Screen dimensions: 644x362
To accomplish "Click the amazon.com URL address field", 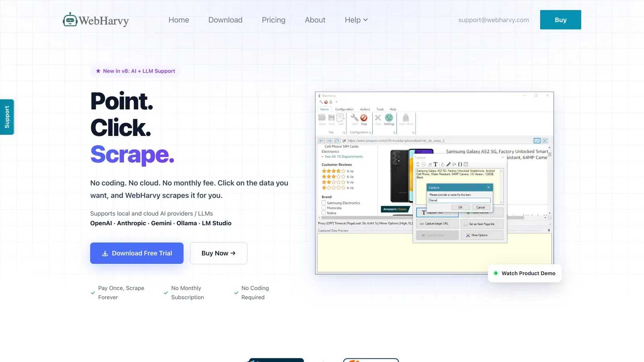I will 439,141.
